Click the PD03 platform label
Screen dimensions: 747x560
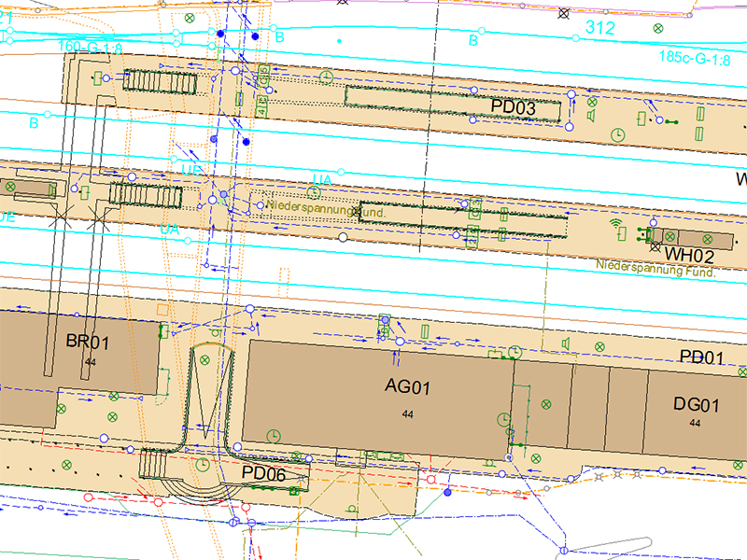click(514, 107)
